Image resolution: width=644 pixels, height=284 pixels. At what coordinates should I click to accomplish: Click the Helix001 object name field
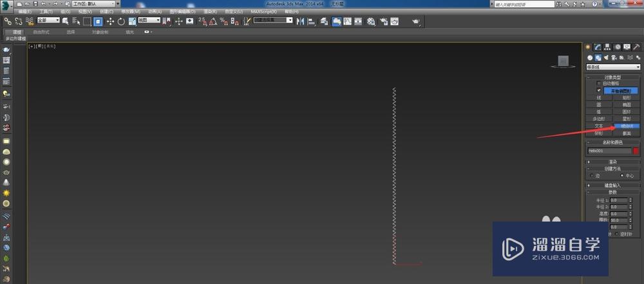(x=609, y=151)
